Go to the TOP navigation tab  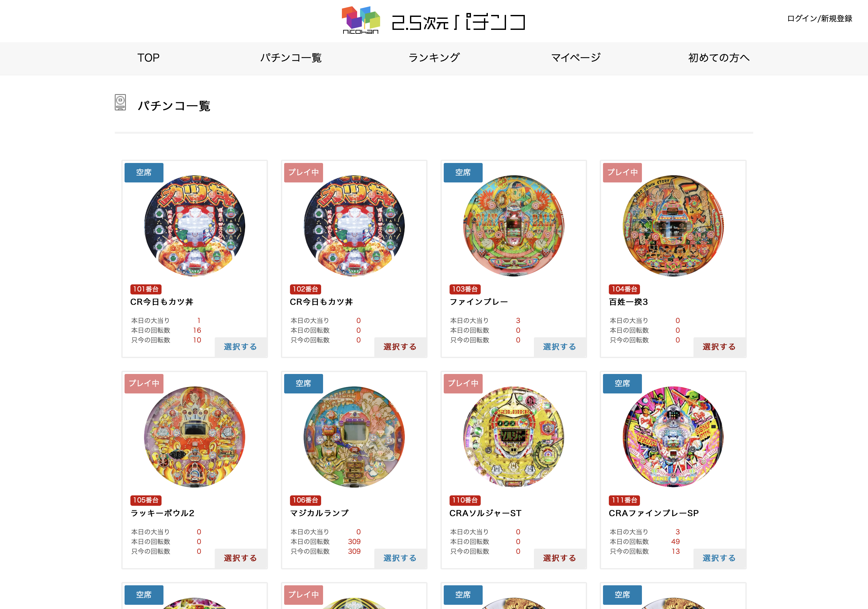tap(148, 58)
